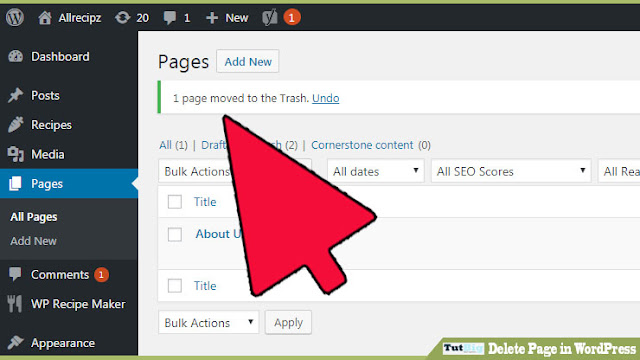Click the WP Recipe Maker utensils icon
The height and width of the screenshot is (360, 640).
[15, 304]
